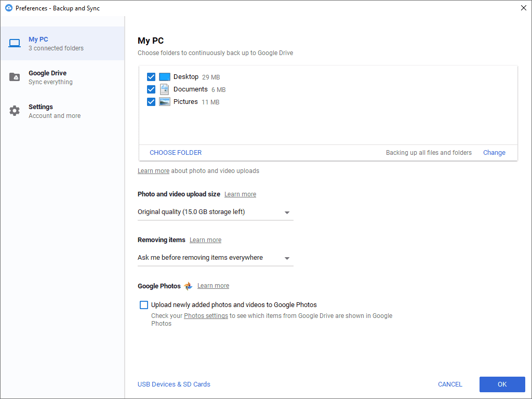This screenshot has width=532, height=399.
Task: Click the 'Sync everything' subtitle
Action: tap(50, 82)
